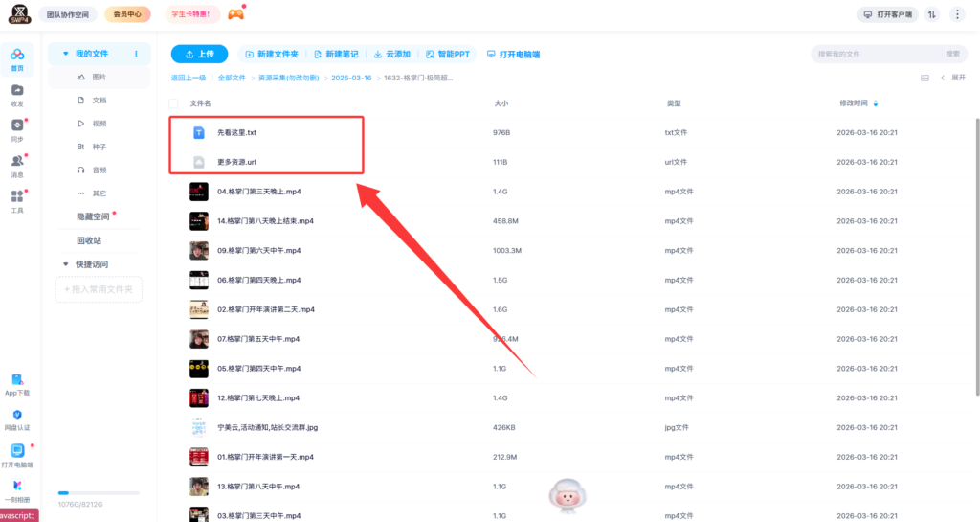Screen dimensions: 980x522
Task: Click the Bt 种子 category icon
Action: coord(80,147)
